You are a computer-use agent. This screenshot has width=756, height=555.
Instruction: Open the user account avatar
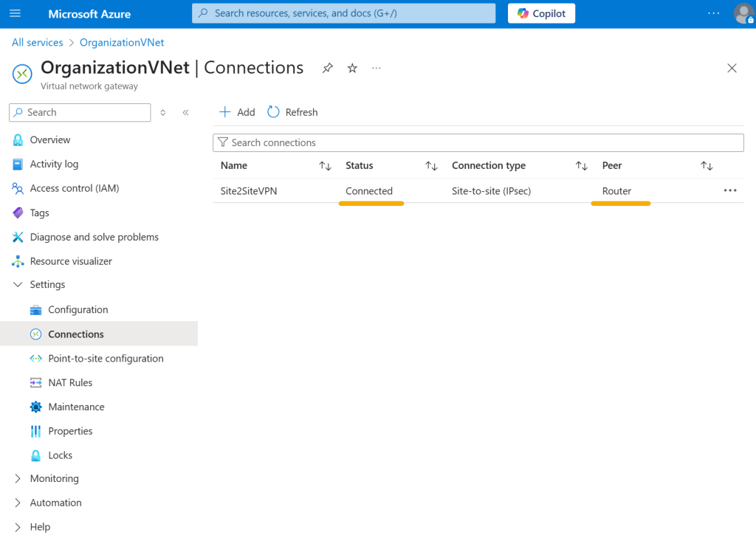coord(743,13)
